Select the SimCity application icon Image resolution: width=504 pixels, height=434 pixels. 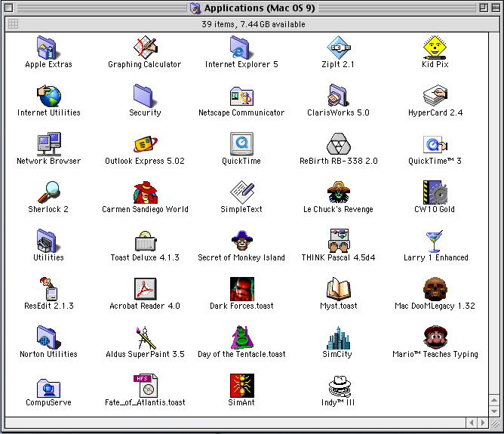[338, 337]
